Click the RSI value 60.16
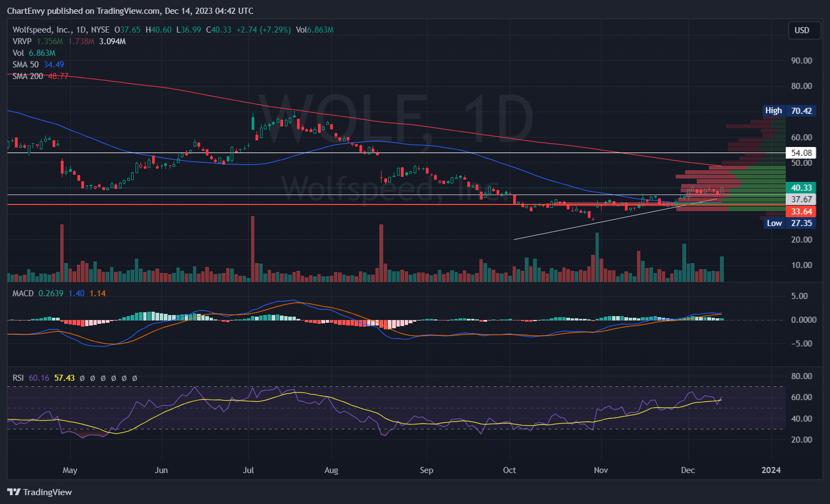This screenshot has height=504, width=830. 39,378
